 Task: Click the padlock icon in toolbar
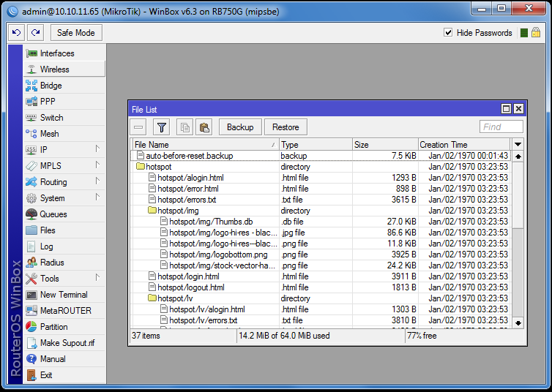tap(536, 33)
